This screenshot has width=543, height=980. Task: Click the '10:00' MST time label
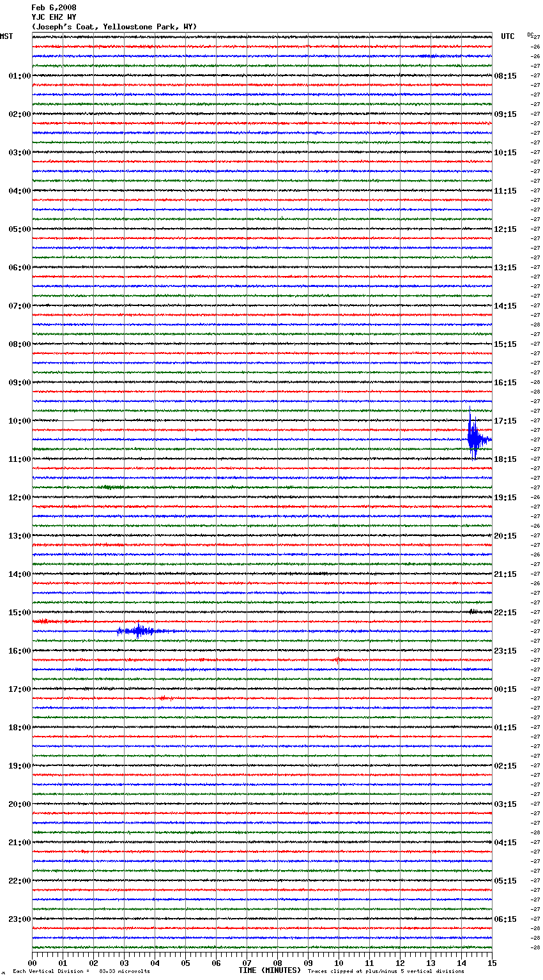[x=20, y=421]
